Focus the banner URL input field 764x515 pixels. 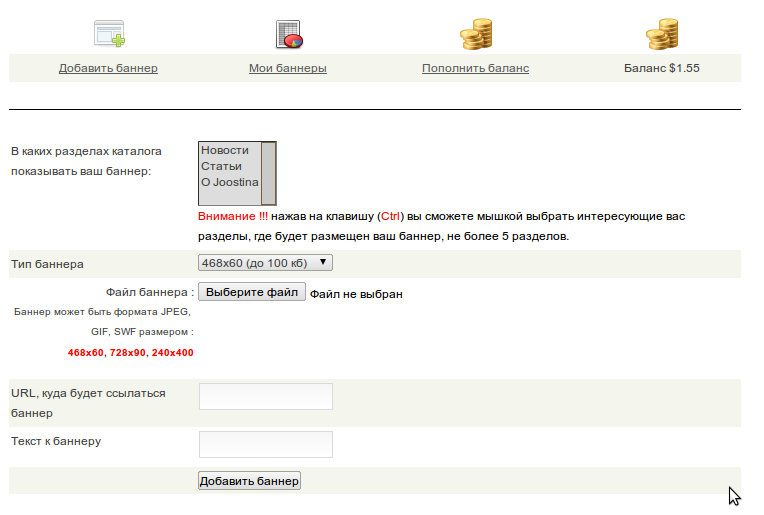[266, 396]
